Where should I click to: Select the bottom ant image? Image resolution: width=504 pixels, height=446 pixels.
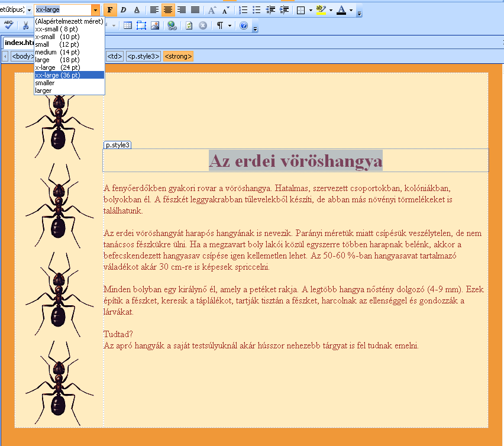click(x=59, y=383)
